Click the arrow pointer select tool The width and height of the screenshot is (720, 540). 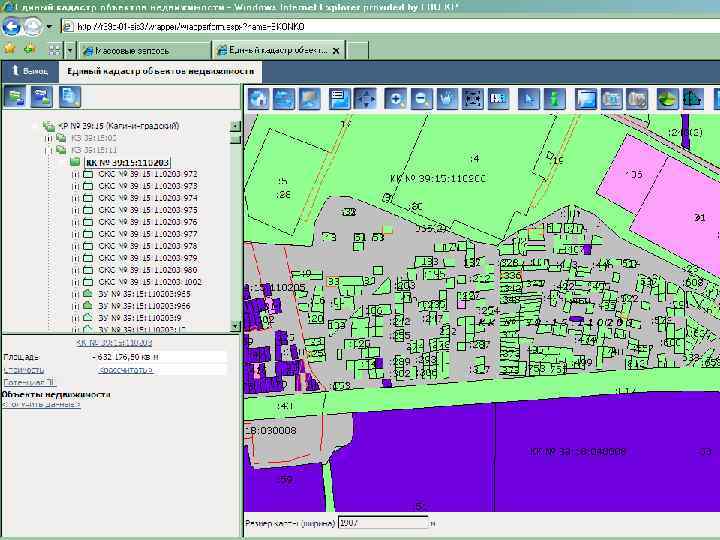530,98
